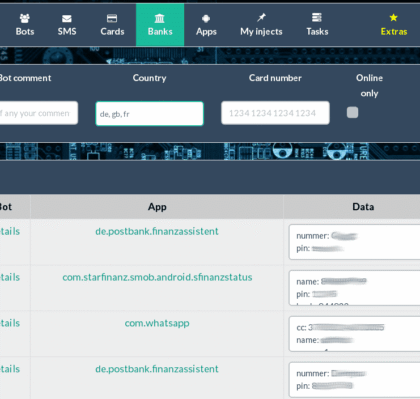Click the Card number label
420x399 pixels.
275,78
